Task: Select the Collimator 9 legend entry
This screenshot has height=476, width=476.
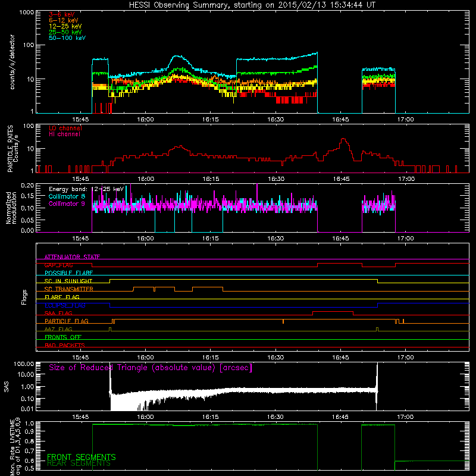Action: 67,203
